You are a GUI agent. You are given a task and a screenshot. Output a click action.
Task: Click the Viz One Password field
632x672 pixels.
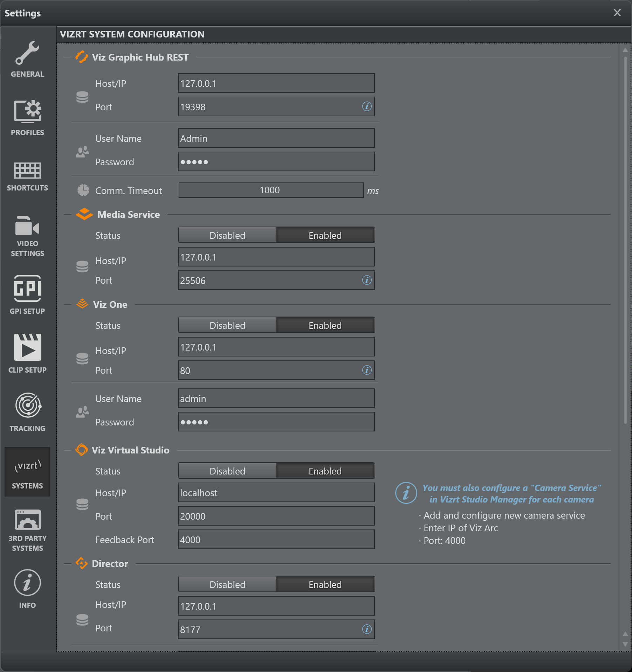pyautogui.click(x=276, y=422)
